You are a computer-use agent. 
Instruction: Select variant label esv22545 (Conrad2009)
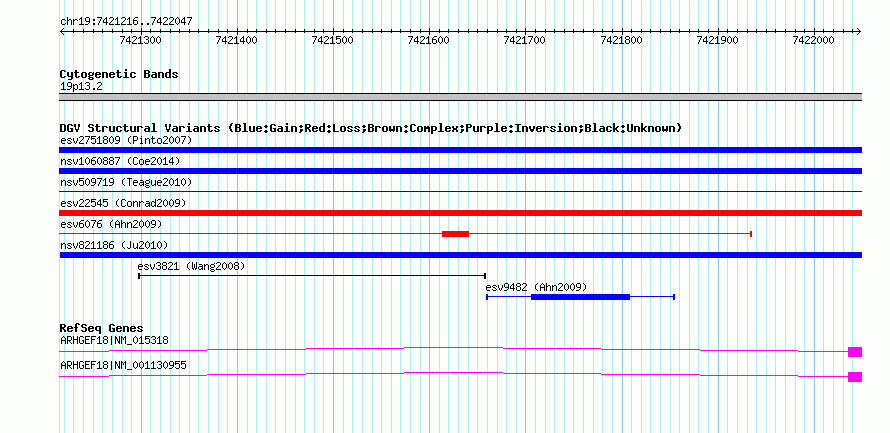pyautogui.click(x=123, y=203)
